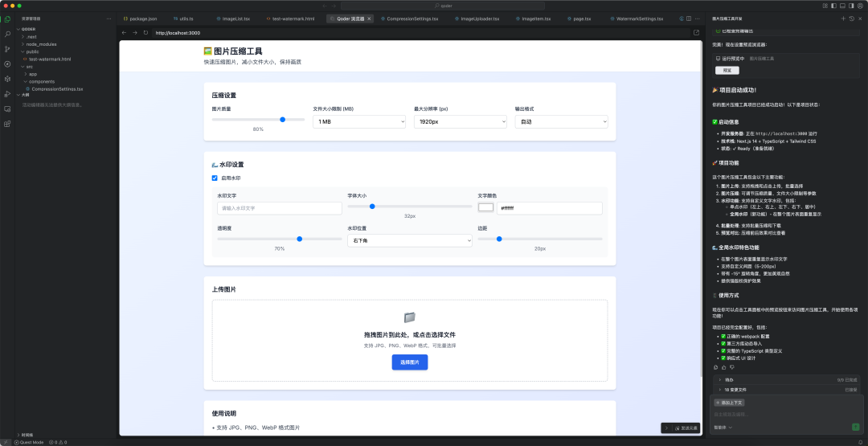
Task: Split the editor with split icon
Action: [x=689, y=18]
